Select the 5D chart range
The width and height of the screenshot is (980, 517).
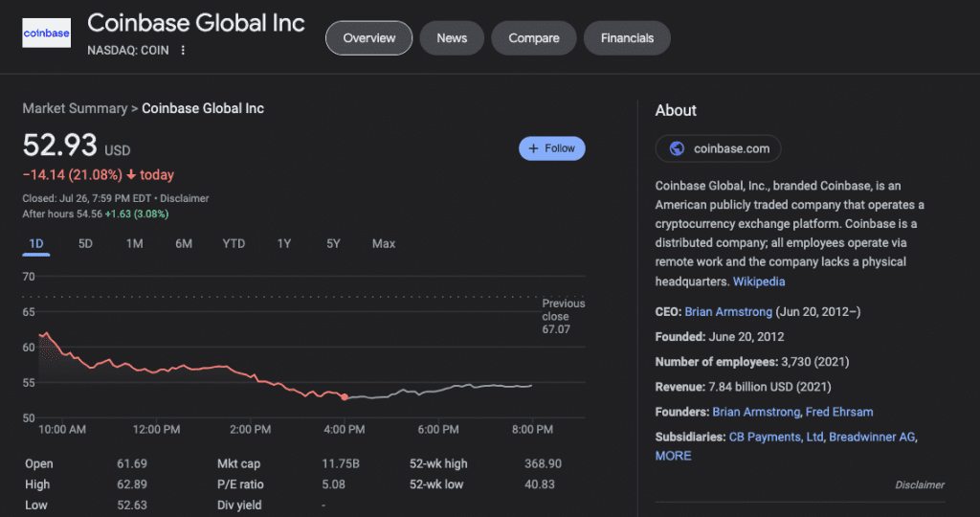[x=85, y=244]
